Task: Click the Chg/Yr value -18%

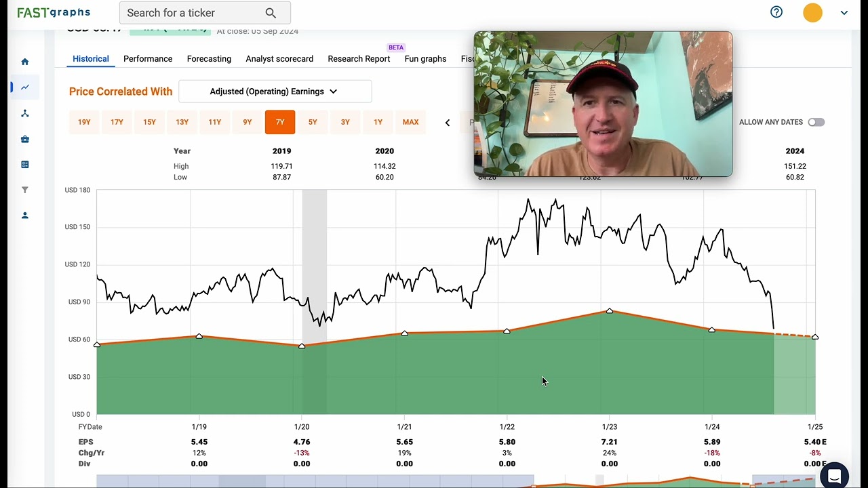Action: pos(712,453)
